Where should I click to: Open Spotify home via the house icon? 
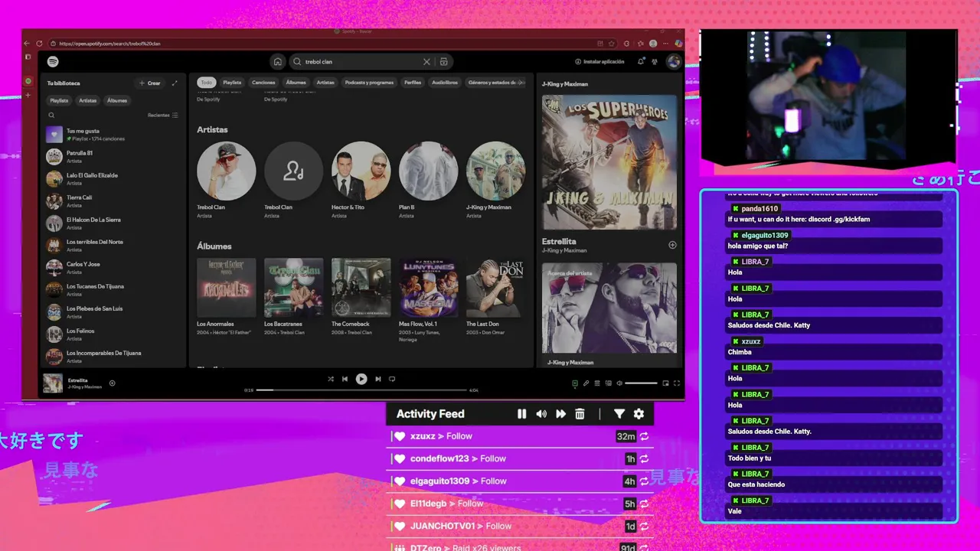pyautogui.click(x=278, y=61)
